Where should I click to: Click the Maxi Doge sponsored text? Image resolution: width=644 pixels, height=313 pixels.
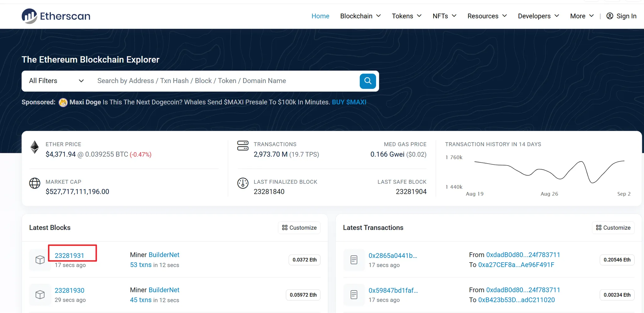point(85,102)
